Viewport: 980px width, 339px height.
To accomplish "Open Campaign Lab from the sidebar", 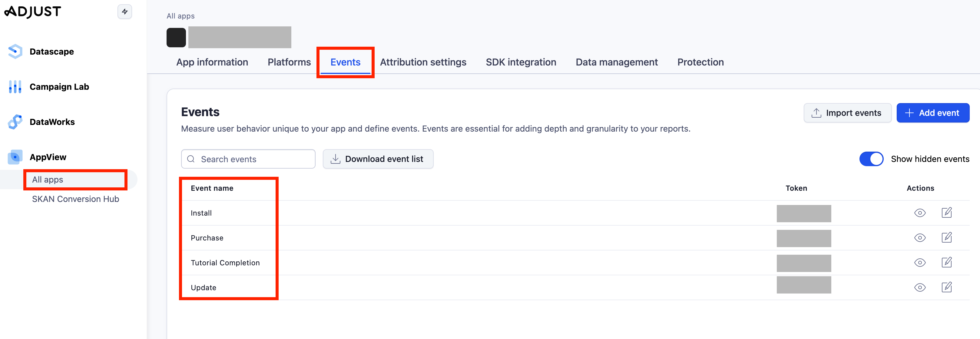I will 59,87.
